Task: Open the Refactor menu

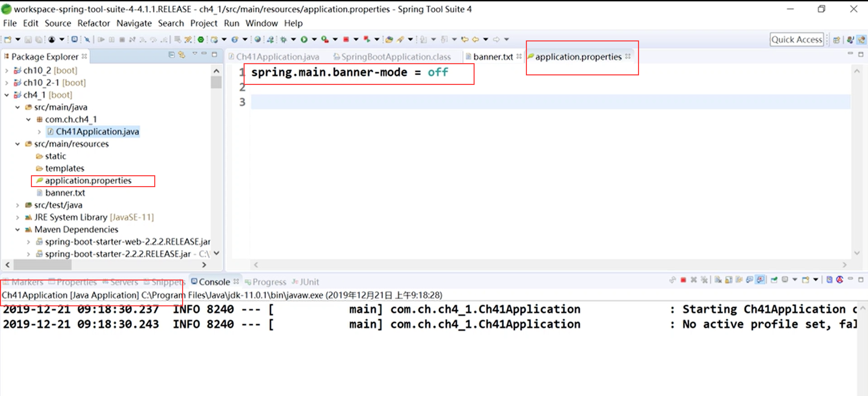Action: (x=93, y=23)
